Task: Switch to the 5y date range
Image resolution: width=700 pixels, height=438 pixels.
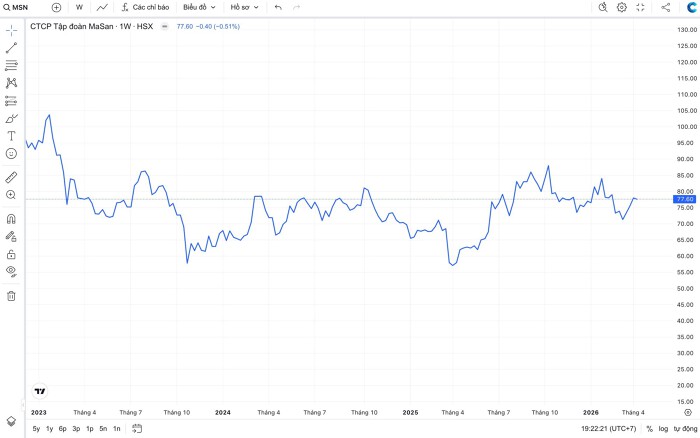Action: pos(36,428)
